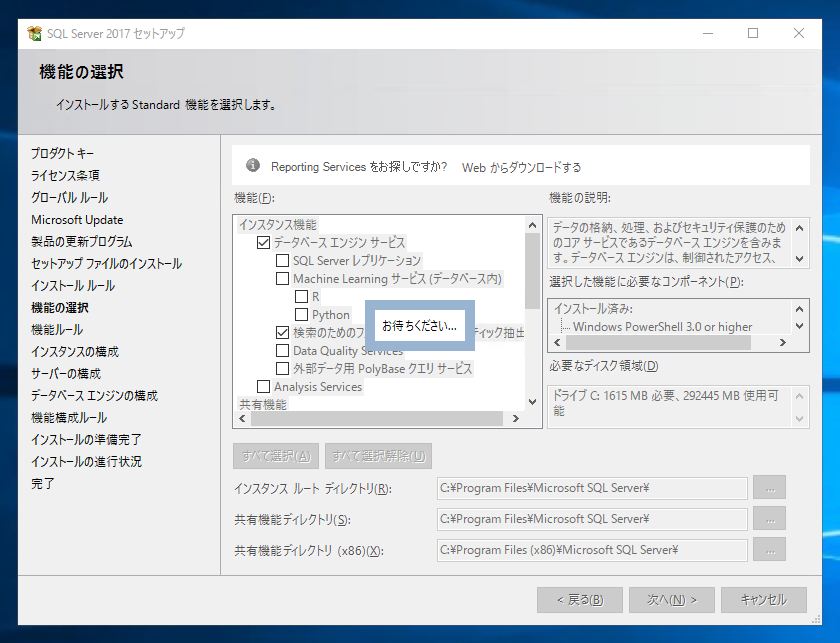Select 完了 step in sidebar
This screenshot has width=840, height=643.
pyautogui.click(x=43, y=483)
